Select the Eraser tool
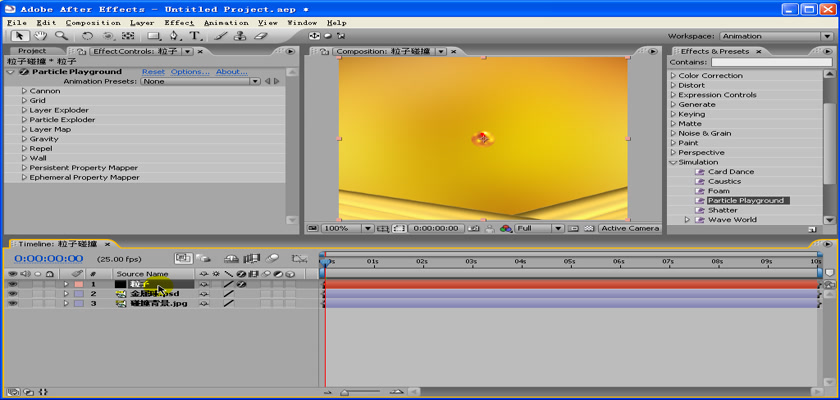Viewport: 840px width, 400px height. [x=260, y=36]
